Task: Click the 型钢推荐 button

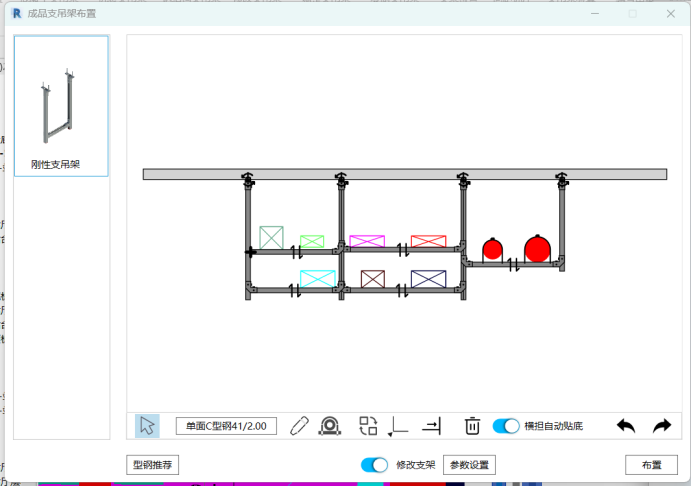Action: (152, 465)
